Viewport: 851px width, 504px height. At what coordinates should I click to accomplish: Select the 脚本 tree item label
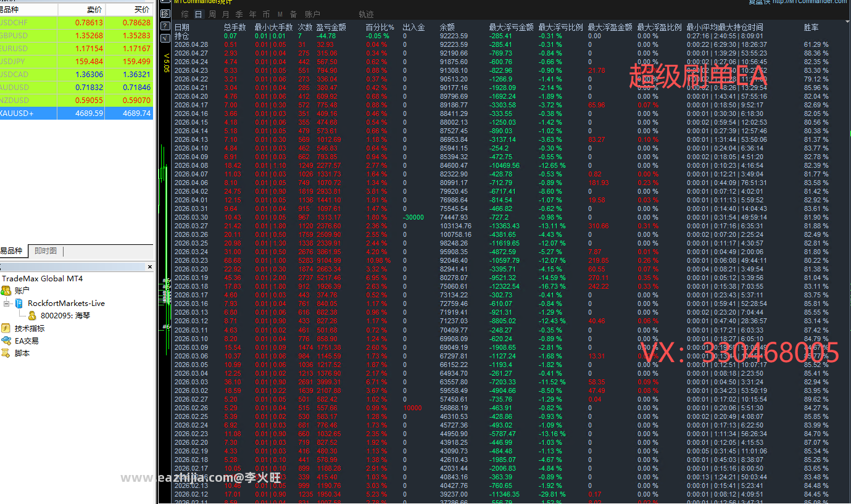coord(22,353)
